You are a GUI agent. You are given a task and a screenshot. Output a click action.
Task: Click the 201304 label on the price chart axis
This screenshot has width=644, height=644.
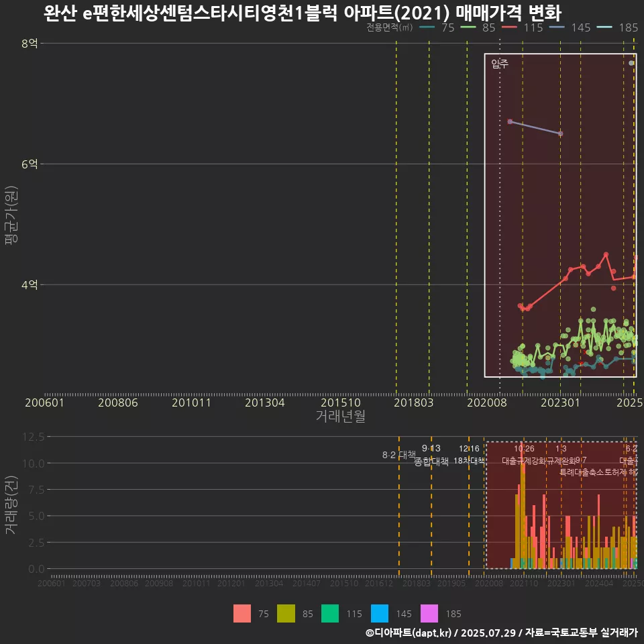(265, 402)
